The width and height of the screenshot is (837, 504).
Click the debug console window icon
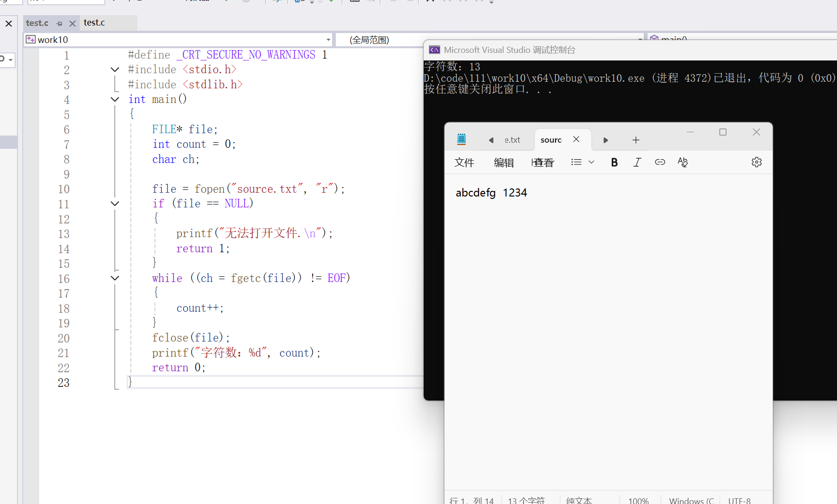tap(435, 50)
